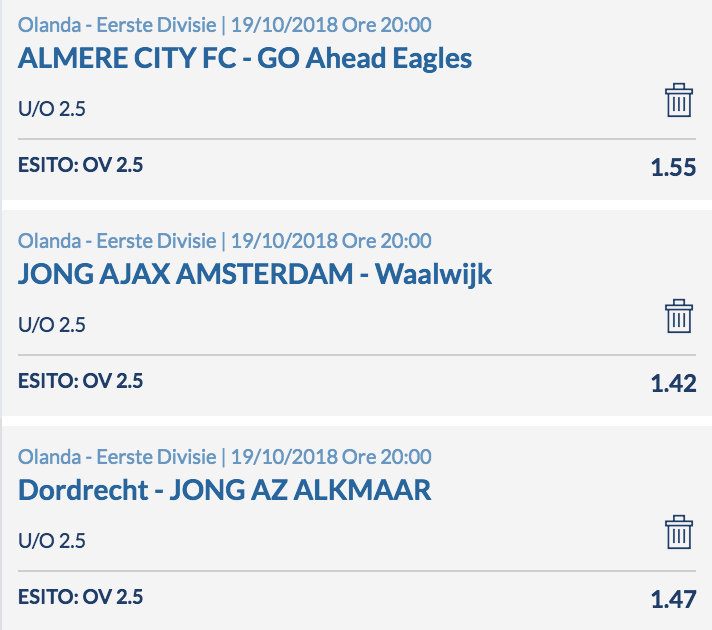Click ESITO: OV 2.5 for Jong Ajax match

pos(80,381)
